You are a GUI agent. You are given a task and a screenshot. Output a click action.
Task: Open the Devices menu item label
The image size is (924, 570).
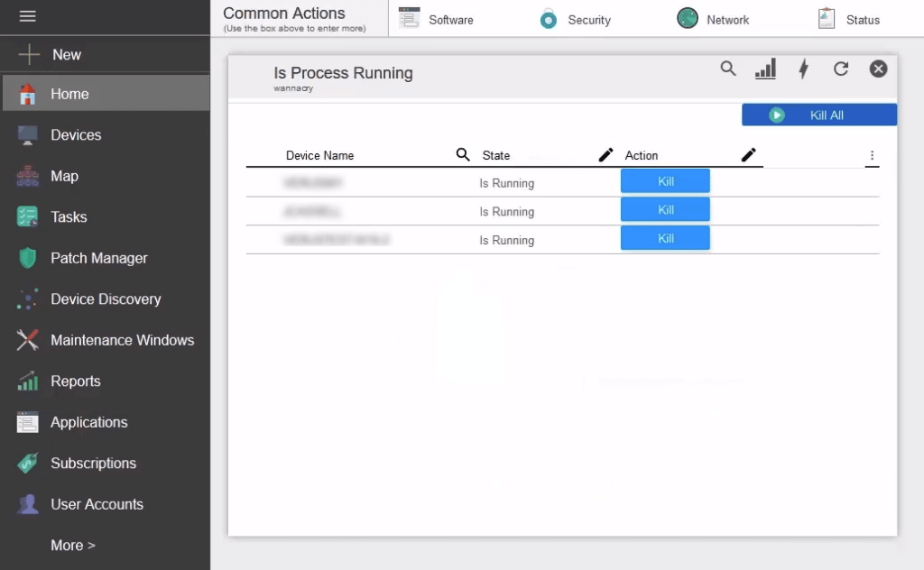(x=76, y=135)
